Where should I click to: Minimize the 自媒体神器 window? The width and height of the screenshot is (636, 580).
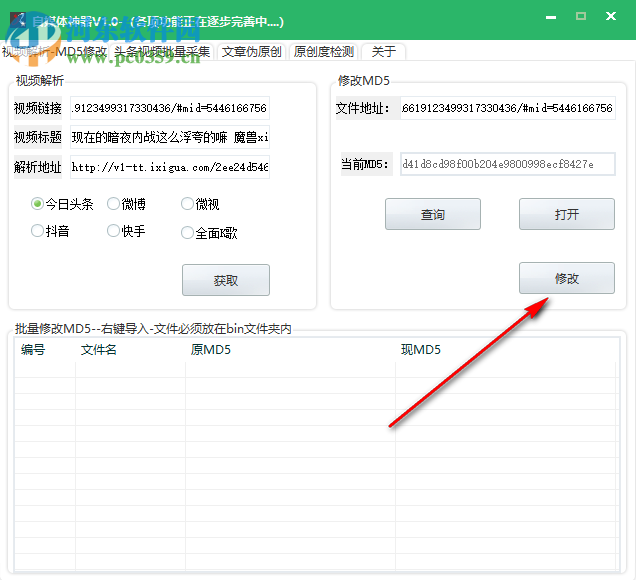click(x=551, y=17)
